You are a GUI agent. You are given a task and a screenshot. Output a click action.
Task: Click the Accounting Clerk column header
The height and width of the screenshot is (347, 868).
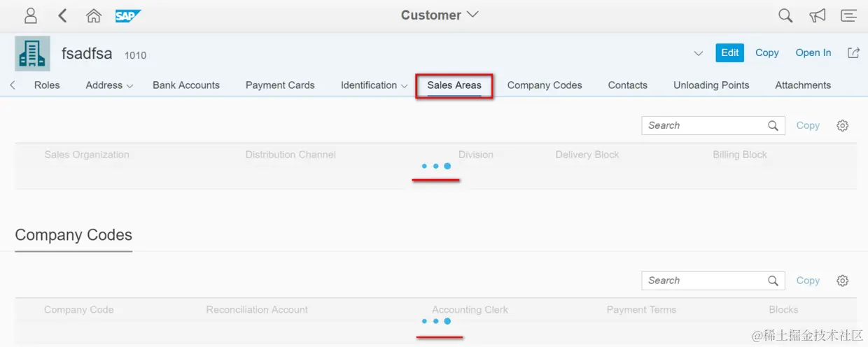click(470, 310)
